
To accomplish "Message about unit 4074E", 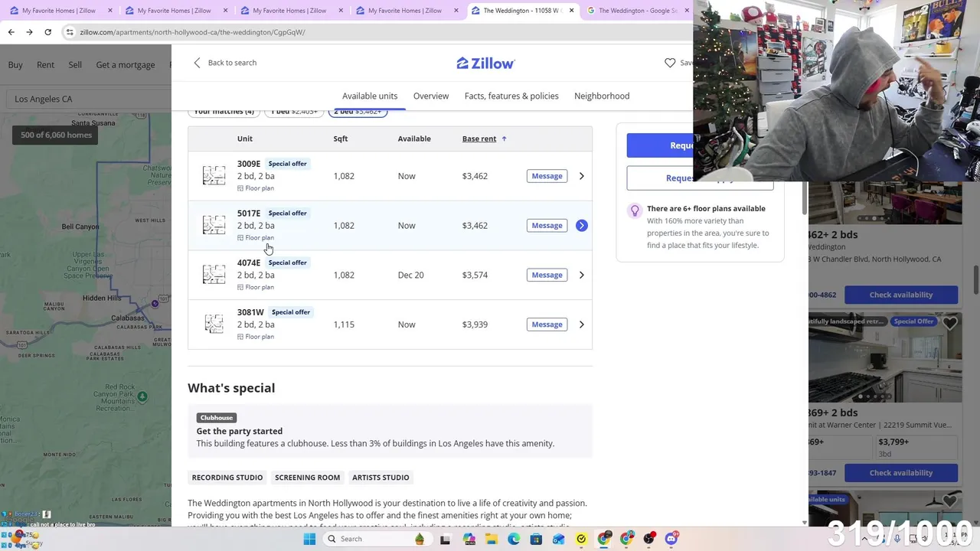I will click(547, 275).
